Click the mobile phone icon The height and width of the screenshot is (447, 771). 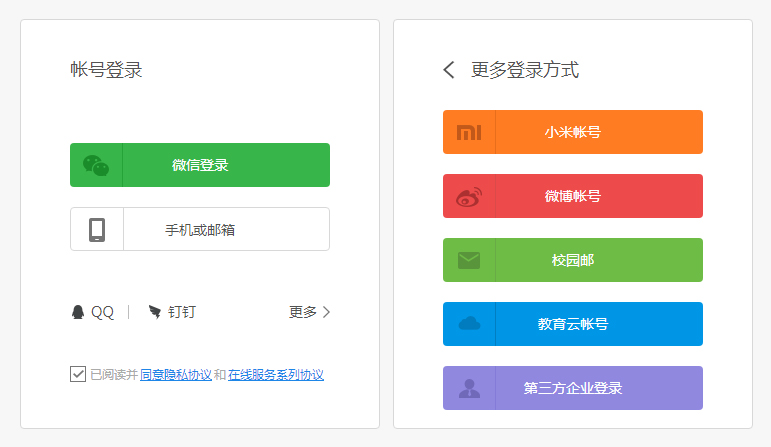point(97,230)
